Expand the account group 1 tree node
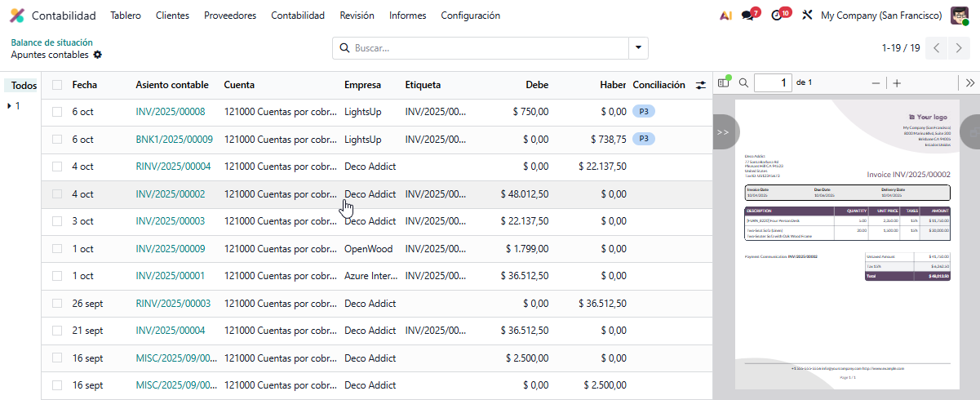Image resolution: width=980 pixels, height=400 pixels. point(9,106)
